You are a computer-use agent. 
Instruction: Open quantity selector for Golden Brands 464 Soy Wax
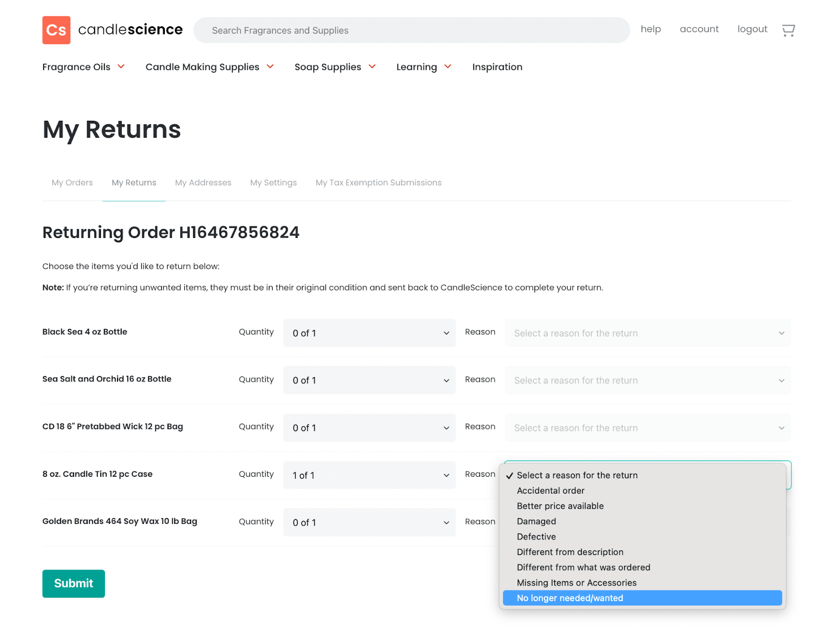coord(369,522)
